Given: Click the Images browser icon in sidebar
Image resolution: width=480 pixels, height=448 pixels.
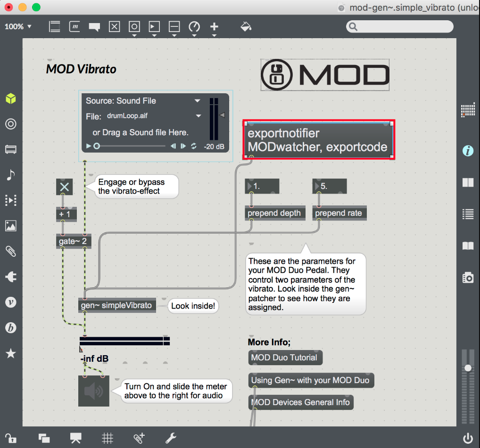Looking at the screenshot, I should [x=10, y=226].
